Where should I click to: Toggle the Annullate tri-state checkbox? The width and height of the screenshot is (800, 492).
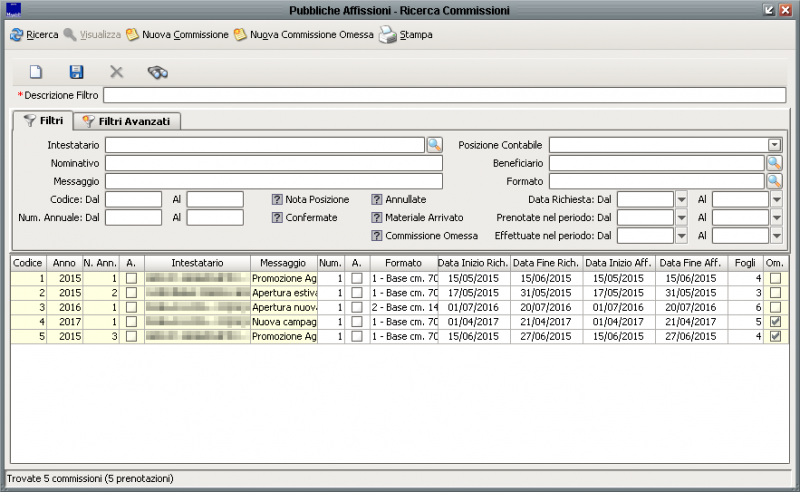pyautogui.click(x=377, y=199)
